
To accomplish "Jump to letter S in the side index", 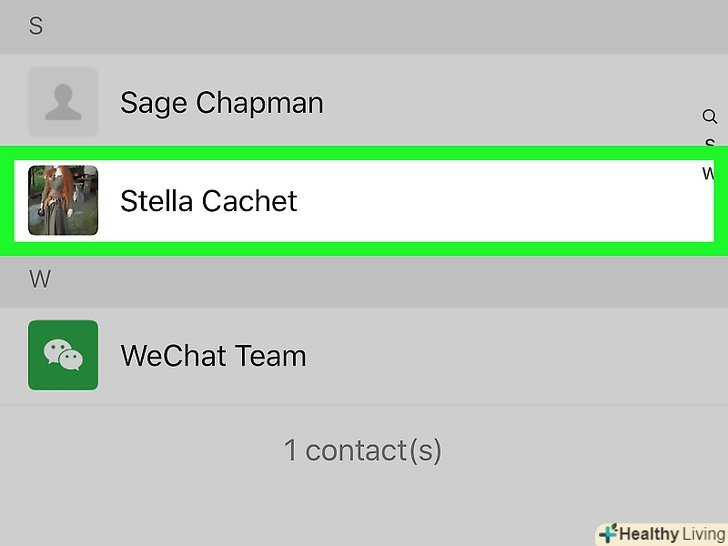I will click(x=710, y=145).
